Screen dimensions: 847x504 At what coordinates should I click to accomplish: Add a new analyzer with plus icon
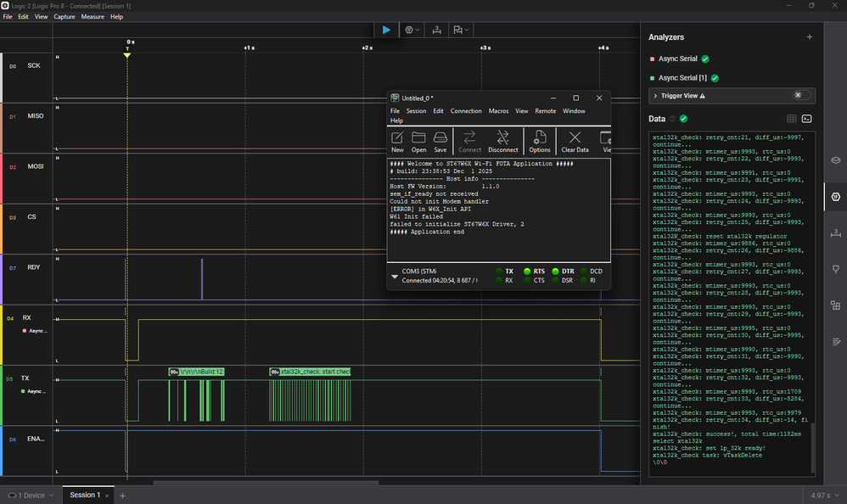[809, 37]
